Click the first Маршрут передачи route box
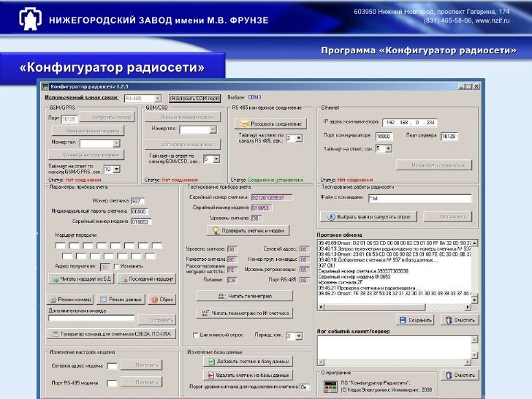This screenshot has height=399, width=532. (61, 246)
